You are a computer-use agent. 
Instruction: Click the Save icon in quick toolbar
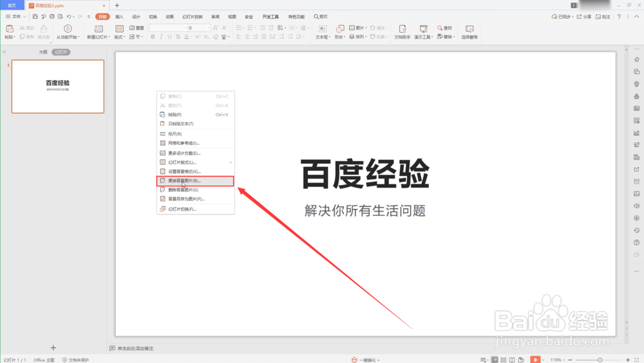click(35, 17)
